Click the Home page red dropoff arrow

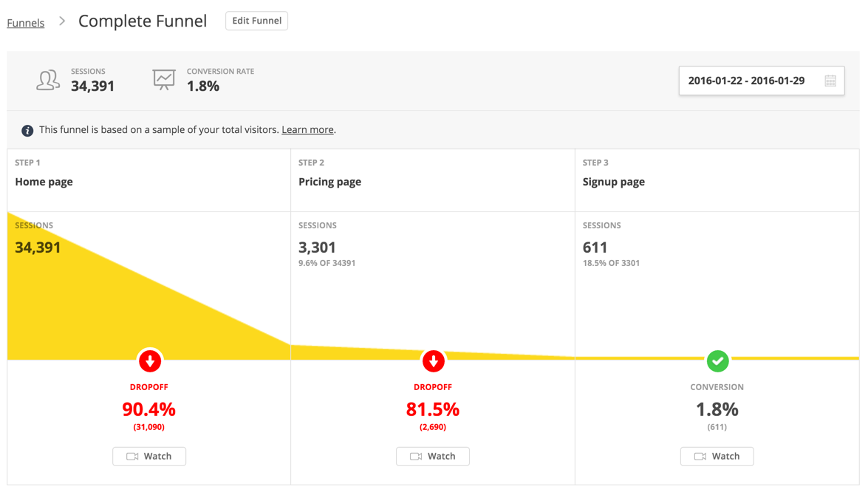click(x=150, y=361)
